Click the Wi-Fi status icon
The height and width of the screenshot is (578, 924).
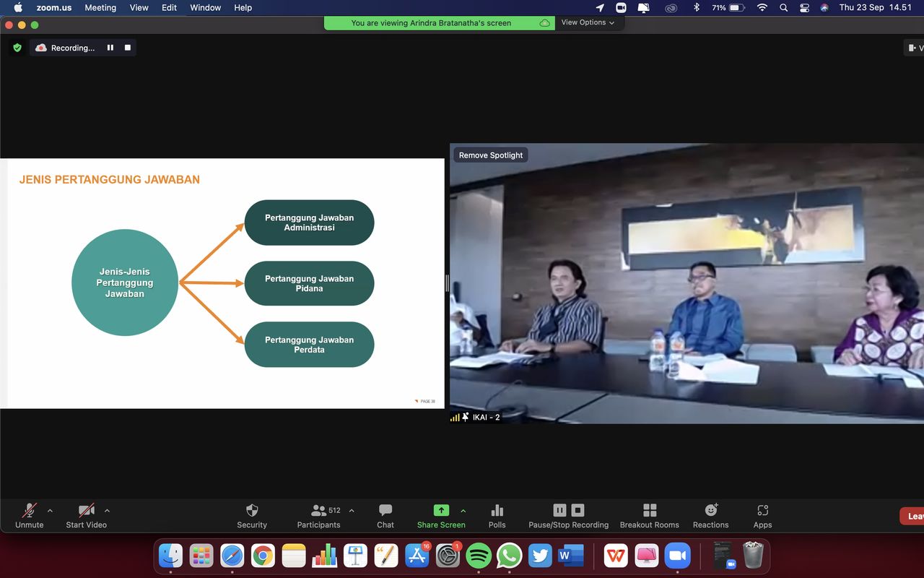tap(762, 7)
